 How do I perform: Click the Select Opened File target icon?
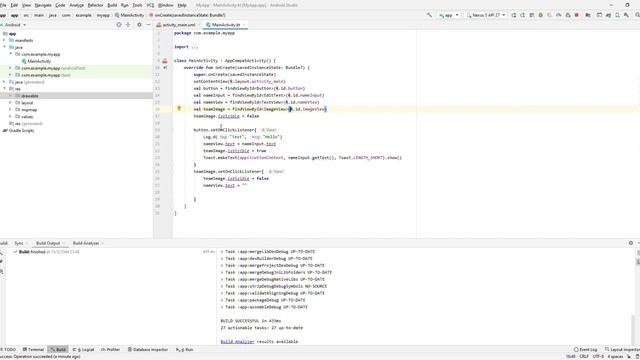click(119, 25)
